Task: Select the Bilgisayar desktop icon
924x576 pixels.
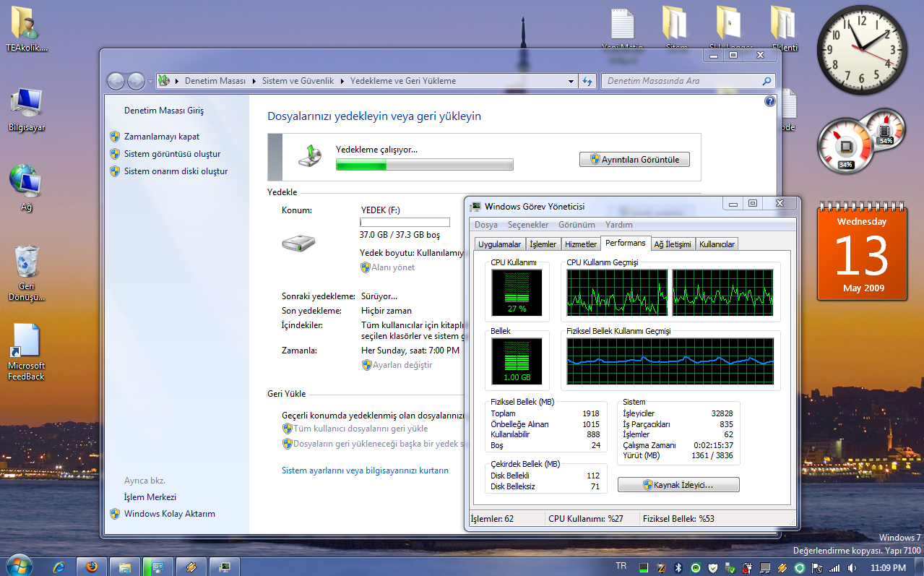Action: coord(27,110)
